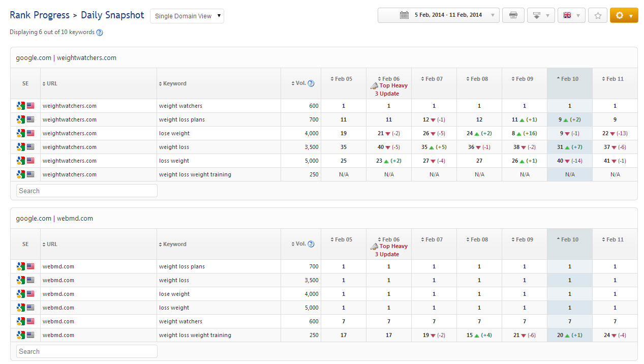Click US flag in webmd 'weight watchers' row
This screenshot has width=644, height=364.
coord(30,321)
